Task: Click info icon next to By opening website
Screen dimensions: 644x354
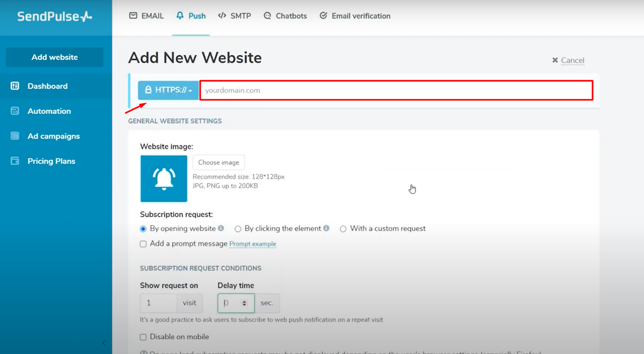Action: [221, 228]
